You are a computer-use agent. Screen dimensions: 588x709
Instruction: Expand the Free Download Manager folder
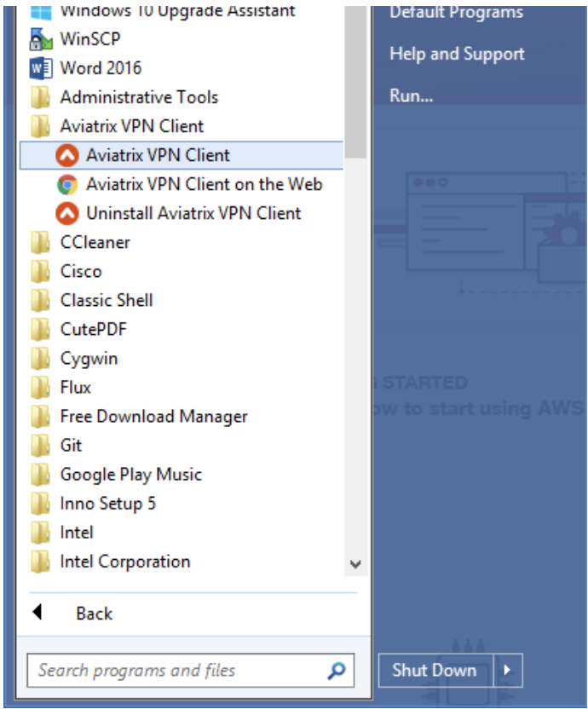pyautogui.click(x=153, y=417)
